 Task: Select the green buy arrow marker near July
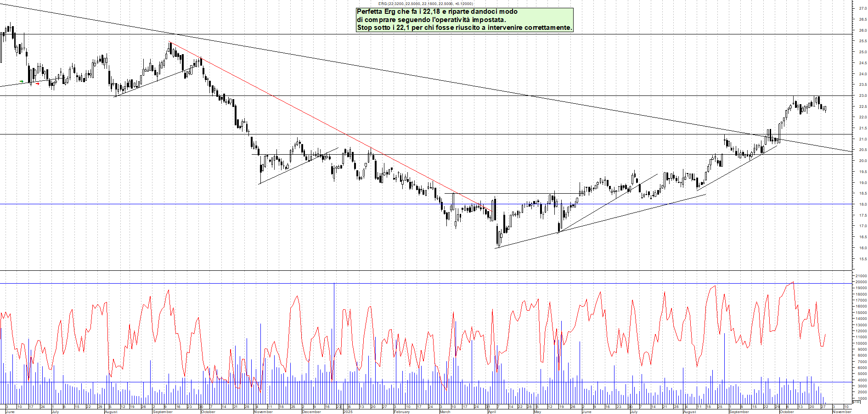[x=21, y=81]
